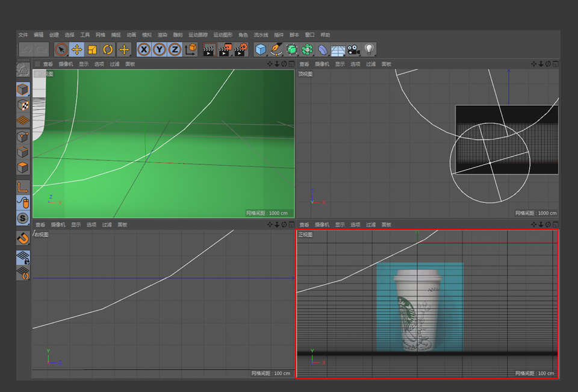Click pan view icon in perspective viewport
578x392 pixels.
coord(270,64)
